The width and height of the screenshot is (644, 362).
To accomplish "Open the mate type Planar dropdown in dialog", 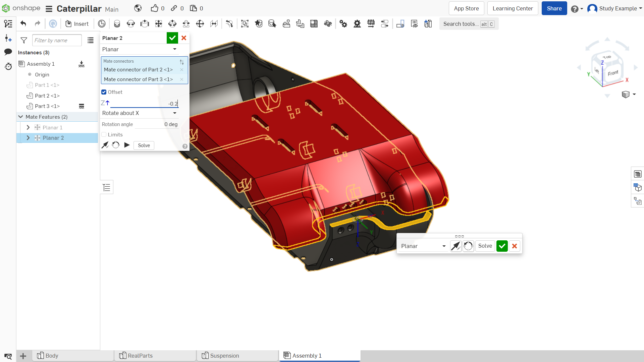I will (140, 49).
